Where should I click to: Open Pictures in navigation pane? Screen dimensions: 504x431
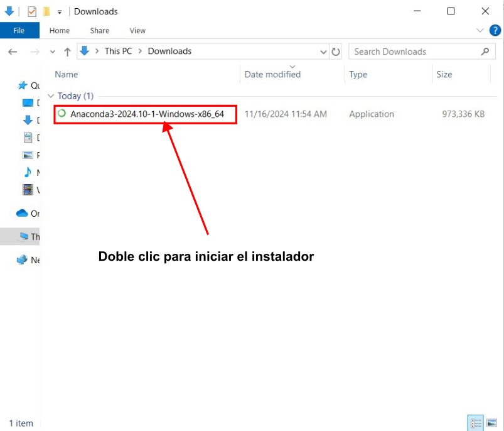[31, 155]
